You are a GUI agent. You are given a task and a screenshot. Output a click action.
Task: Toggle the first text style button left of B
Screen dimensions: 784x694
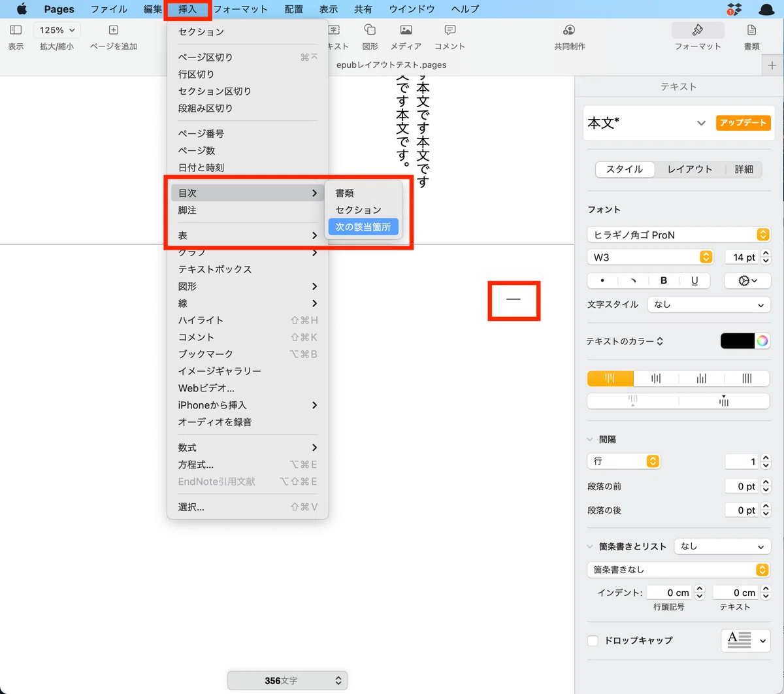(x=602, y=280)
